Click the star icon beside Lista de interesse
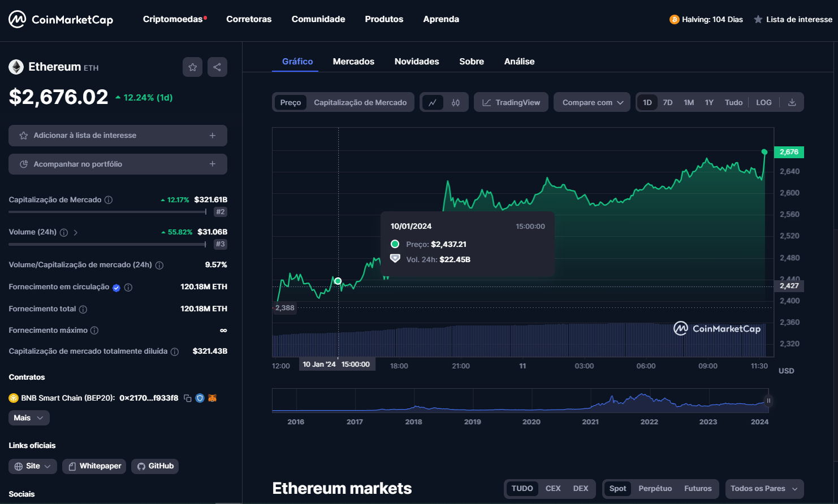Image resolution: width=838 pixels, height=504 pixels. coord(758,19)
